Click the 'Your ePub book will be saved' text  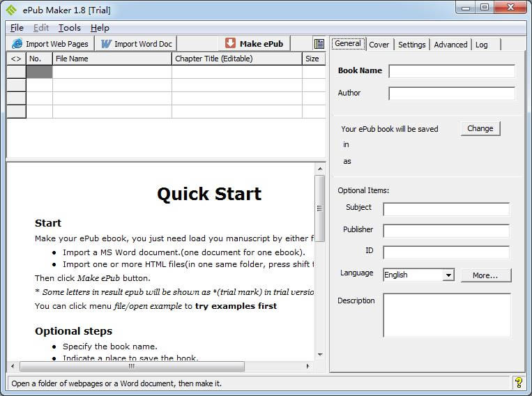coord(390,129)
